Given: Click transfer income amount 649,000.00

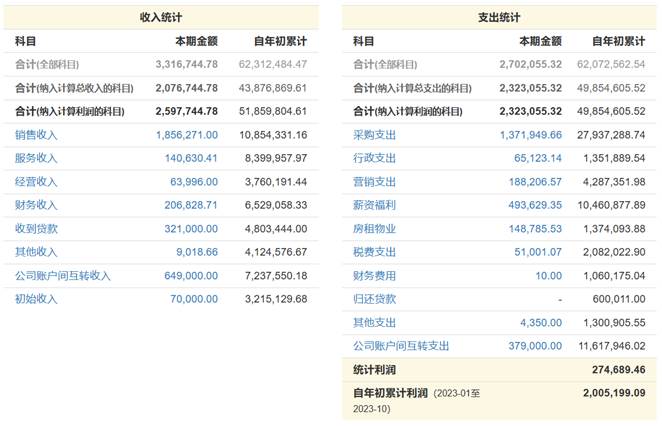Looking at the screenshot, I should pos(191,276).
